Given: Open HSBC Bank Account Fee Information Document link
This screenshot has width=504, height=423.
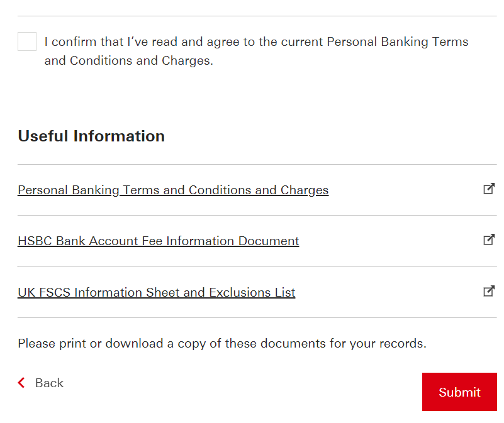Looking at the screenshot, I should (158, 241).
